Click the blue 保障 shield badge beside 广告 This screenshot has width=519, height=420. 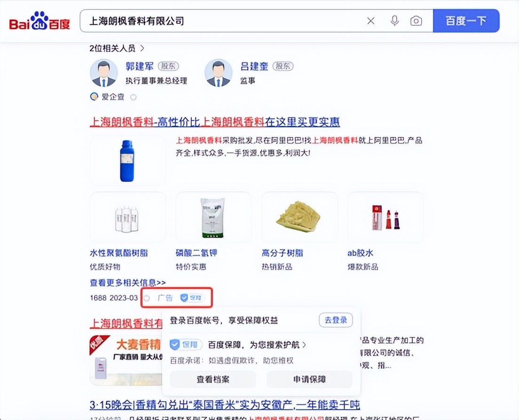click(192, 298)
